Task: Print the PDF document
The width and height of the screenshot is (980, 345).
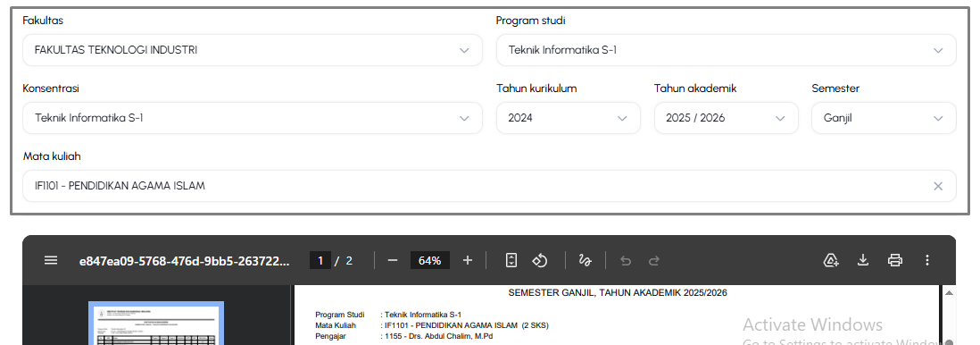Action: click(x=895, y=260)
